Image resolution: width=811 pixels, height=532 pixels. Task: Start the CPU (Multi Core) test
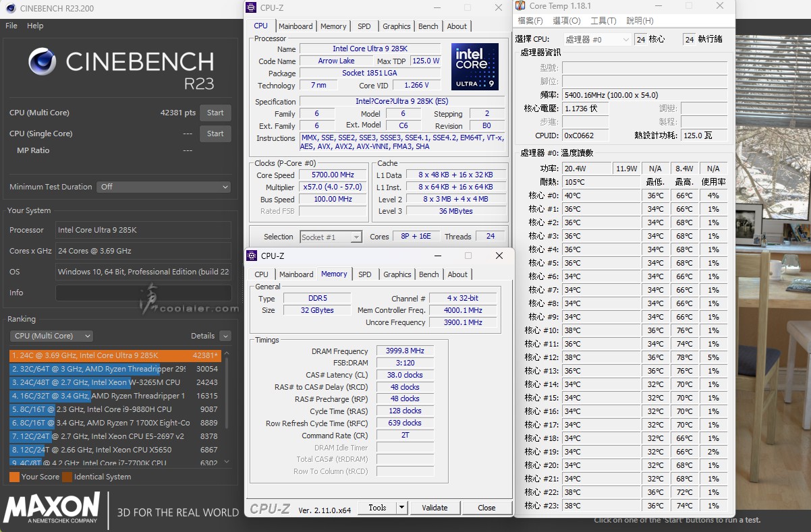(215, 113)
